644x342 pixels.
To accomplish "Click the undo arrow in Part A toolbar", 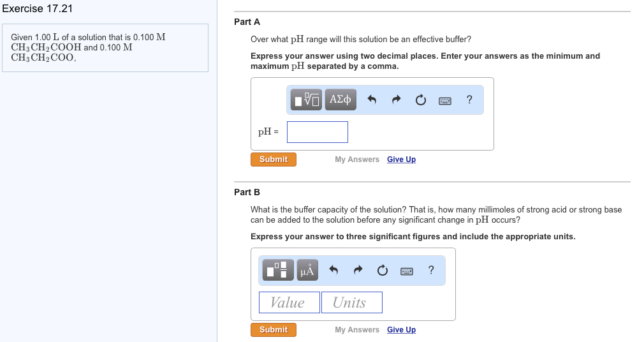I will (x=372, y=100).
